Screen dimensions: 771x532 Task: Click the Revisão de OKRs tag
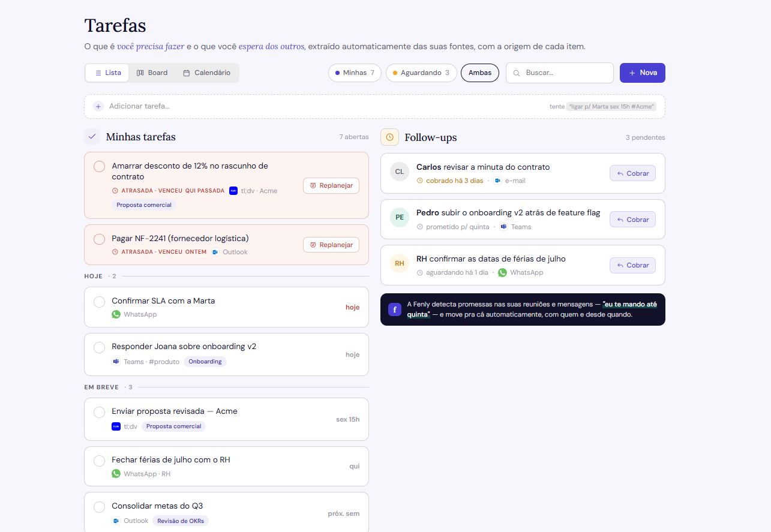click(181, 521)
